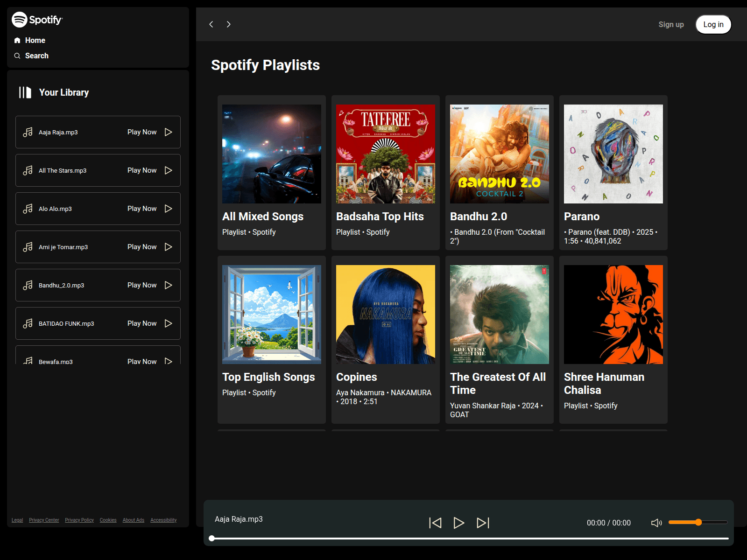Viewport: 747px width, 560px height.
Task: Open the Legal footer link
Action: pyautogui.click(x=17, y=520)
